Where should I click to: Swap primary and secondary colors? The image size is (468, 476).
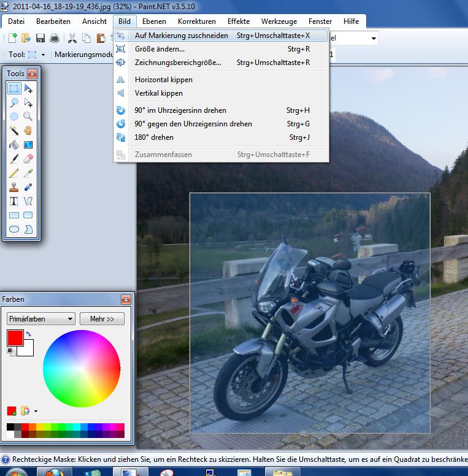pyautogui.click(x=29, y=334)
